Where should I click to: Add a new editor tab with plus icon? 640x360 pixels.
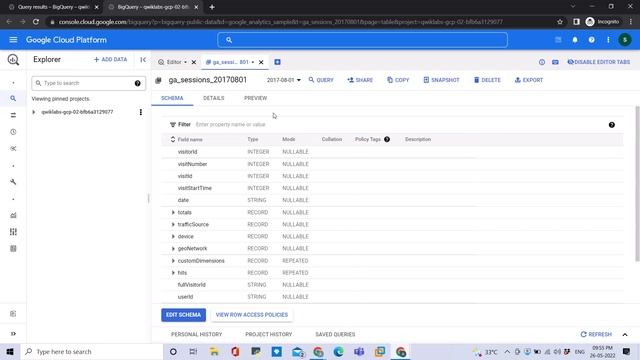click(277, 62)
